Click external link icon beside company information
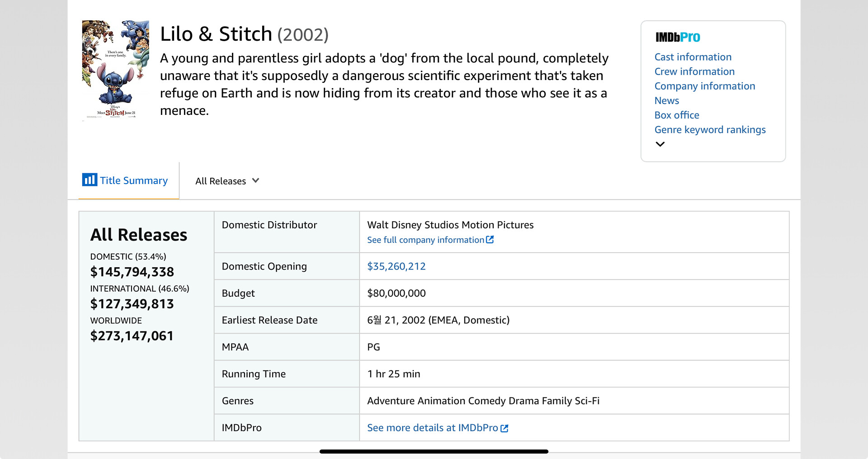Viewport: 868px width, 459px height. (x=490, y=240)
